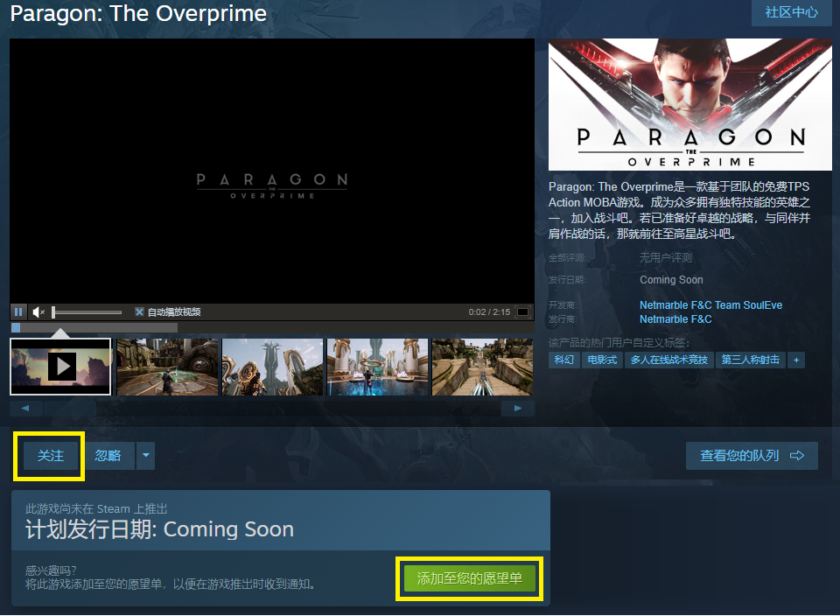840x616 pixels.
Task: Open 查看您的队列 queue button
Action: click(x=752, y=456)
